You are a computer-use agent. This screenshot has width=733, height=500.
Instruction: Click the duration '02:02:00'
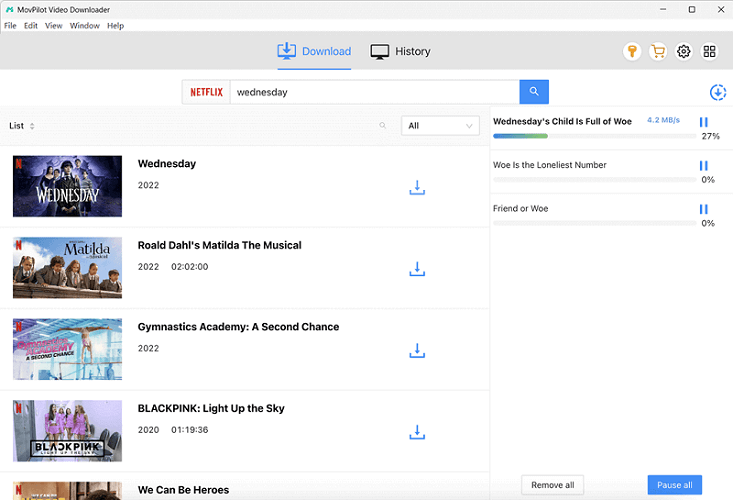190,267
